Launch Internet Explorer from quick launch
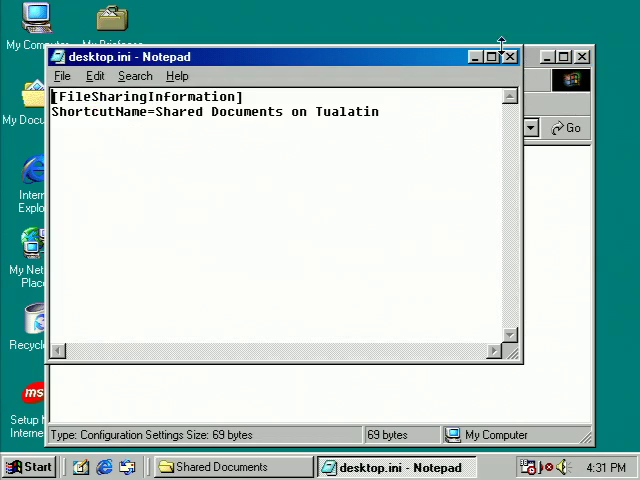Viewport: 640px width, 480px height. coord(104,467)
